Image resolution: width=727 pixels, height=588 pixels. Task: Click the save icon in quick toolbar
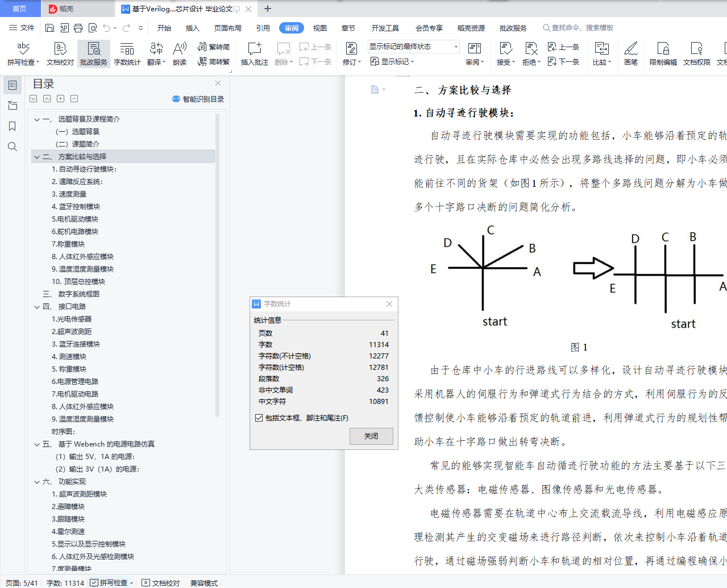49,28
